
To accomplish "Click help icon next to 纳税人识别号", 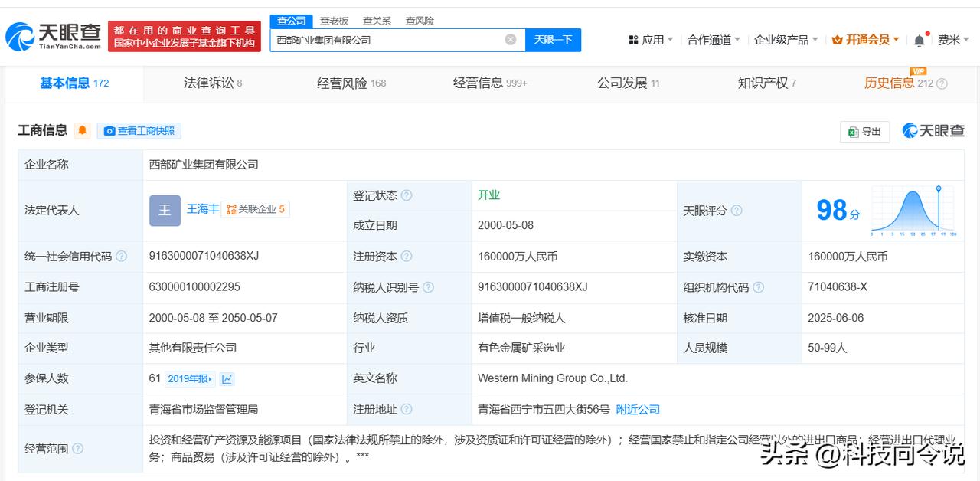I will point(428,287).
